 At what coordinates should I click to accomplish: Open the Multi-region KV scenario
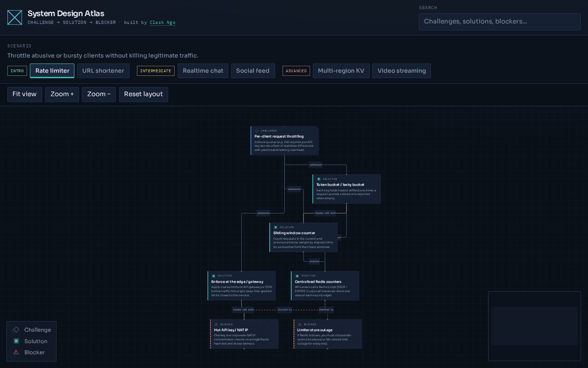click(341, 71)
